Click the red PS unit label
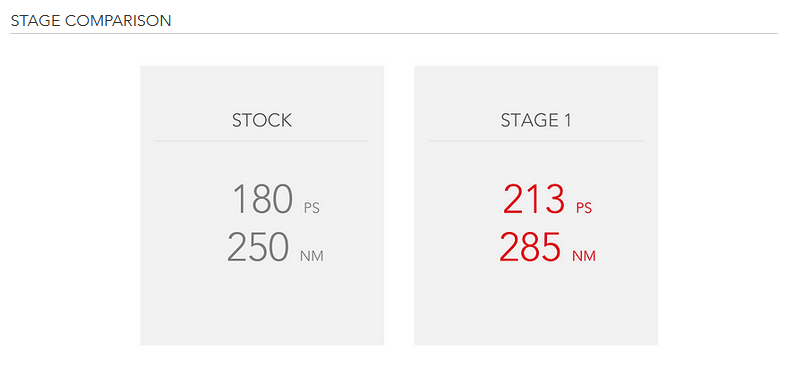 (584, 208)
